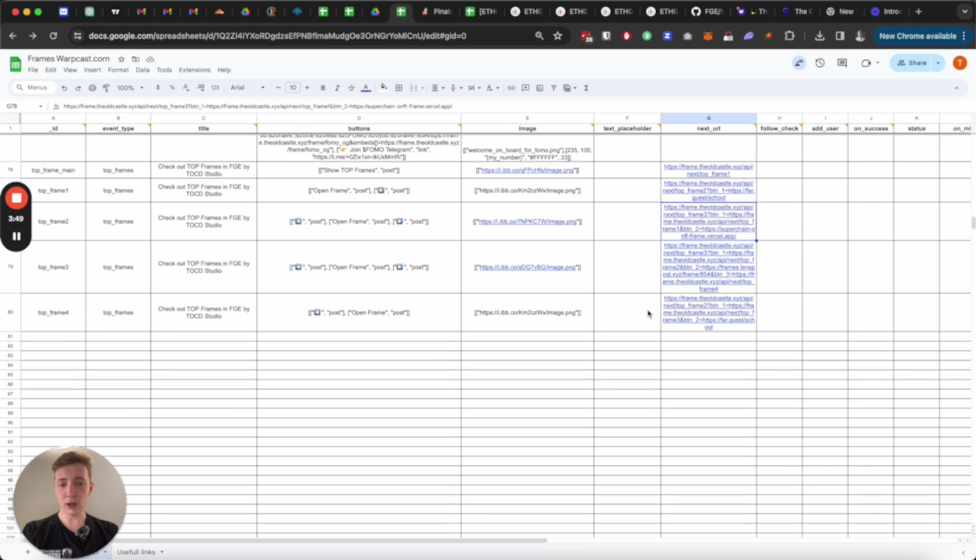The image size is (976, 560).
Task: Open Chrome extensions puzzle icon
Action: pyautogui.click(x=790, y=36)
